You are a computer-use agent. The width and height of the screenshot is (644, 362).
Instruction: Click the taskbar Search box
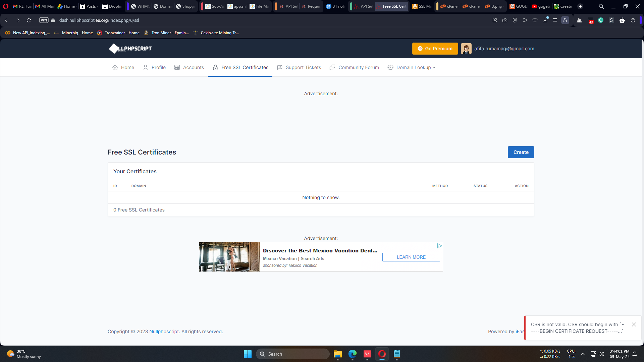click(292, 354)
